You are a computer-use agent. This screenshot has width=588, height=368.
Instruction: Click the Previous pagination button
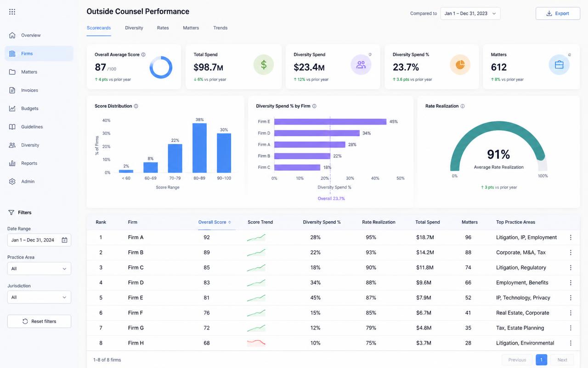(x=517, y=360)
